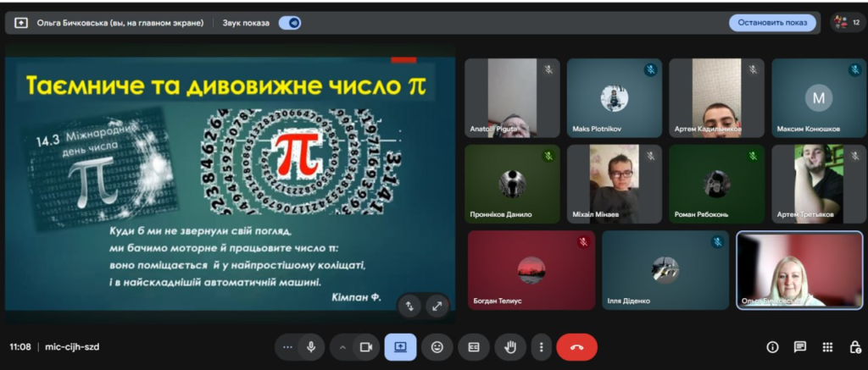Switch off the 'Звук показа' toggle

290,23
